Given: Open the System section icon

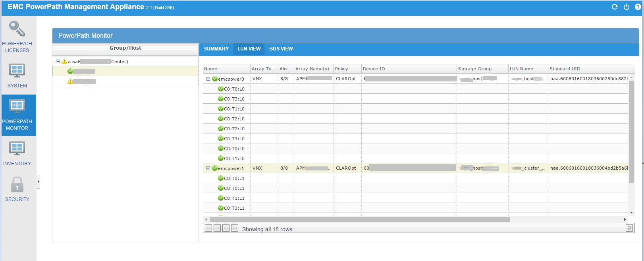Looking at the screenshot, I should point(17,72).
